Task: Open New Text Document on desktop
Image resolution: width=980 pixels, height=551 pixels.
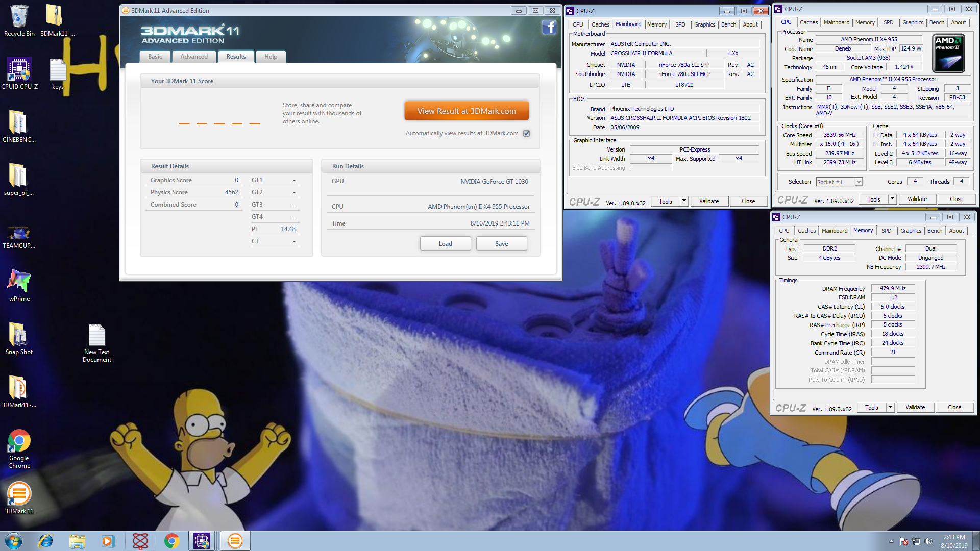Action: [97, 343]
